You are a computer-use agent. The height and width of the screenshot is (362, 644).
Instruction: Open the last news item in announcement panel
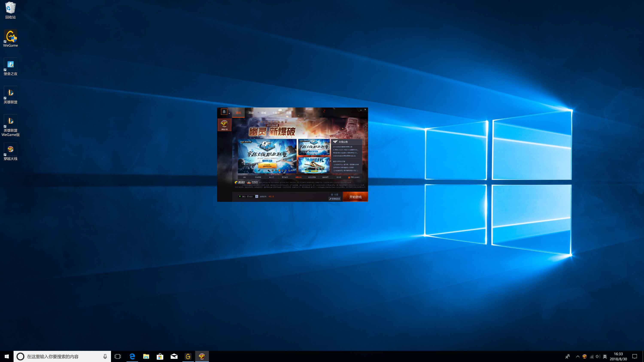tap(346, 171)
